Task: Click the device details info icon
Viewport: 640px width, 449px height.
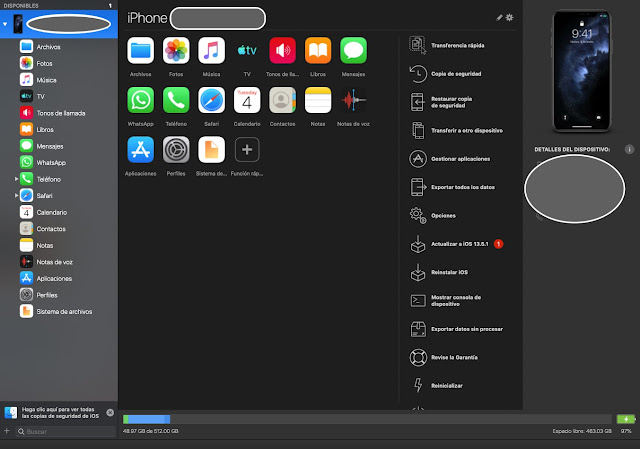Action: [629, 149]
